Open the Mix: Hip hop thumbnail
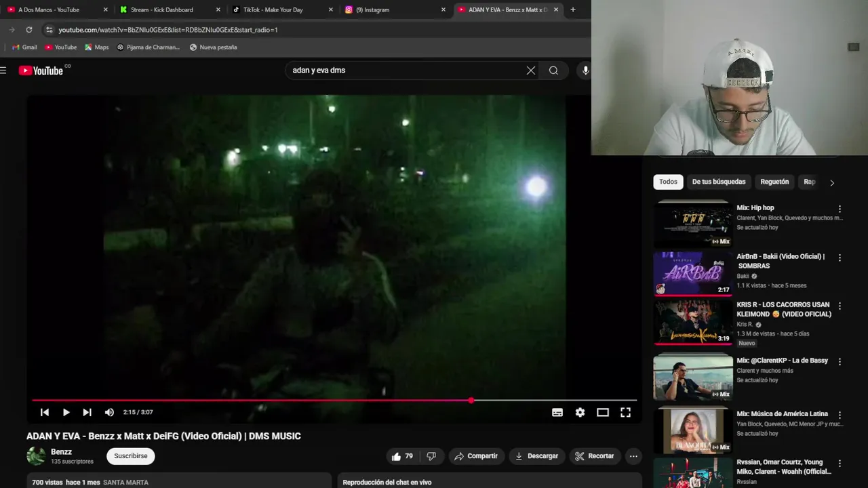 pyautogui.click(x=692, y=224)
